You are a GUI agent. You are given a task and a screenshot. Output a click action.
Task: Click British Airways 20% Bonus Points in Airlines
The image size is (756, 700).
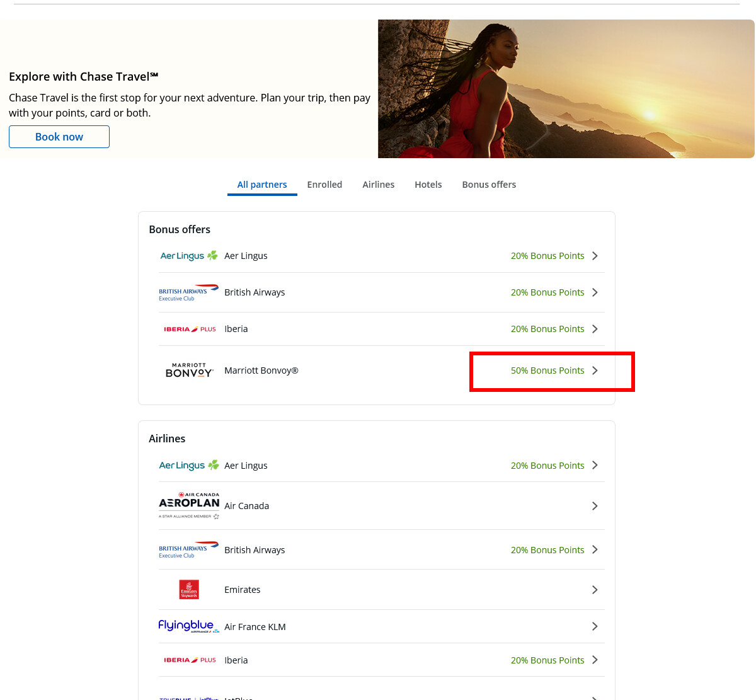coord(547,550)
